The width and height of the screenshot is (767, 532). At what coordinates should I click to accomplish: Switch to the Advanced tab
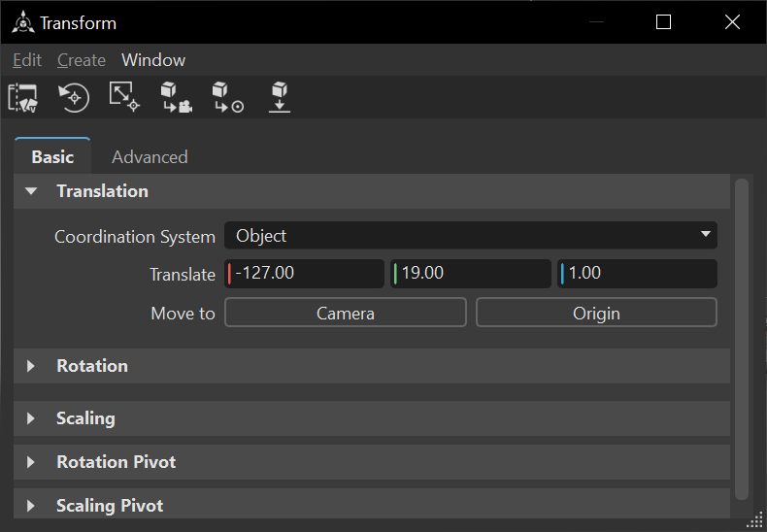[x=150, y=157]
